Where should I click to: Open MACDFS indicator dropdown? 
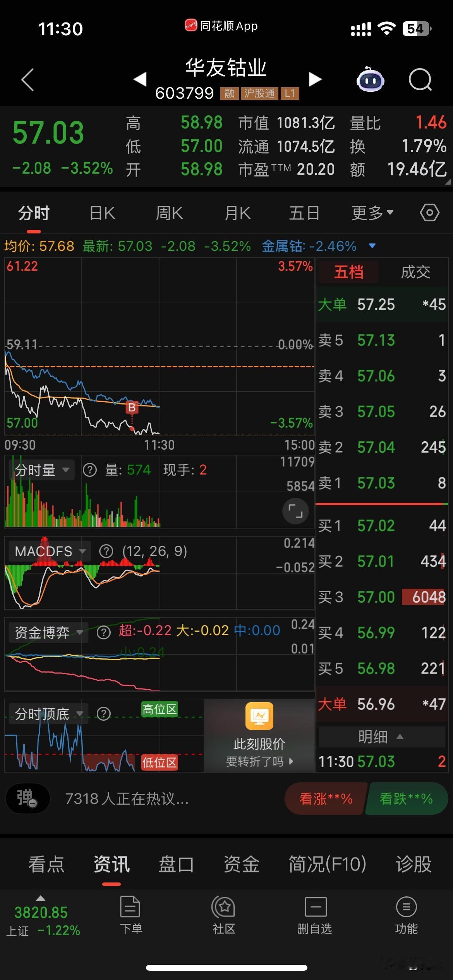pyautogui.click(x=50, y=551)
